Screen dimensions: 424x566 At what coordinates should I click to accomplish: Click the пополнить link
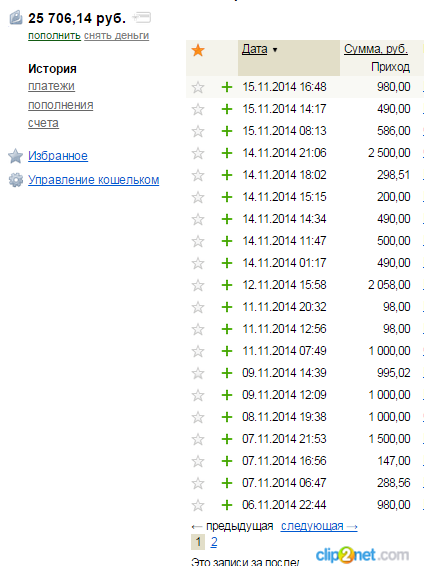coord(54,36)
